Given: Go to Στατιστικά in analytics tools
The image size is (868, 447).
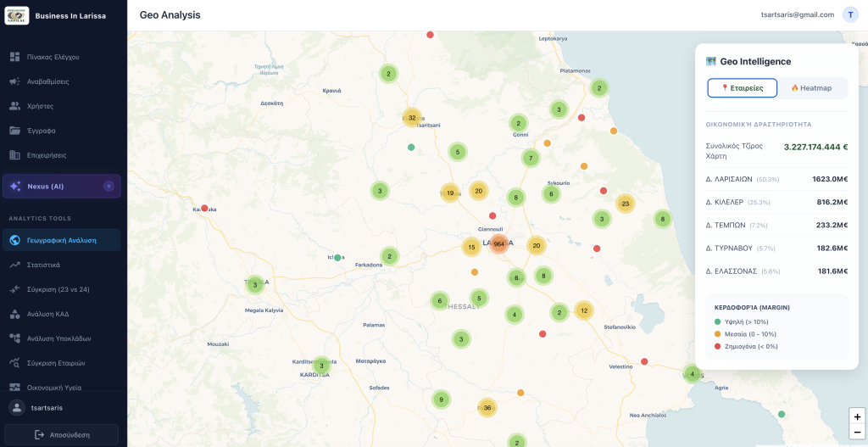Looking at the screenshot, I should [61, 265].
